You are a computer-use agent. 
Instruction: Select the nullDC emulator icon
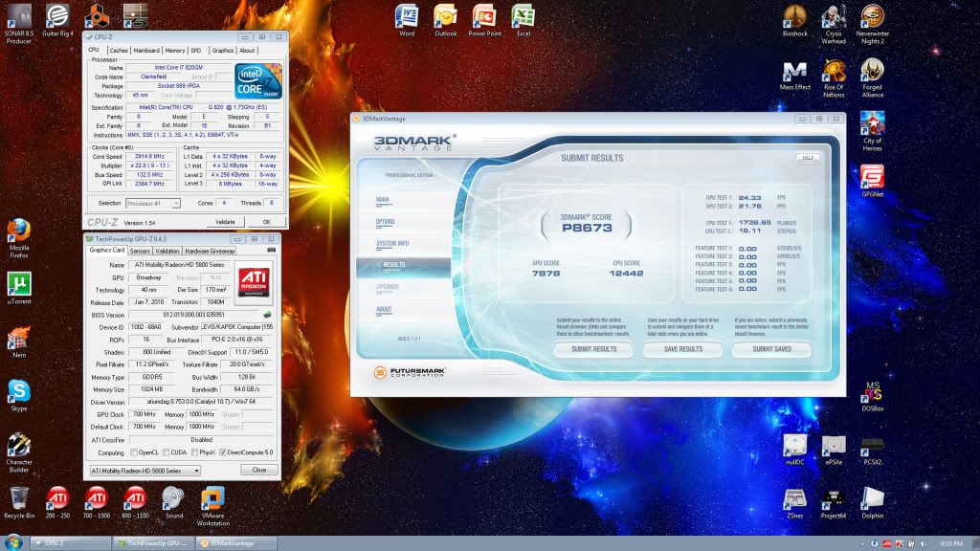pos(795,450)
